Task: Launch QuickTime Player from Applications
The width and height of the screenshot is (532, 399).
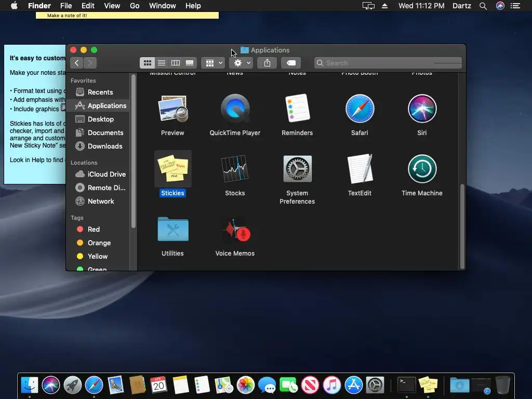Action: click(235, 109)
